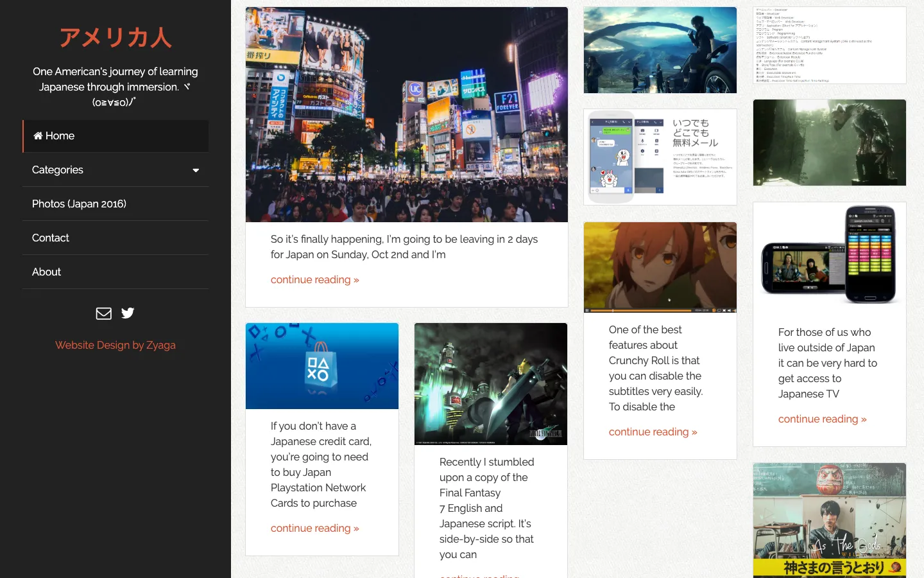Go to the Contact page
The image size is (924, 578).
tap(116, 238)
